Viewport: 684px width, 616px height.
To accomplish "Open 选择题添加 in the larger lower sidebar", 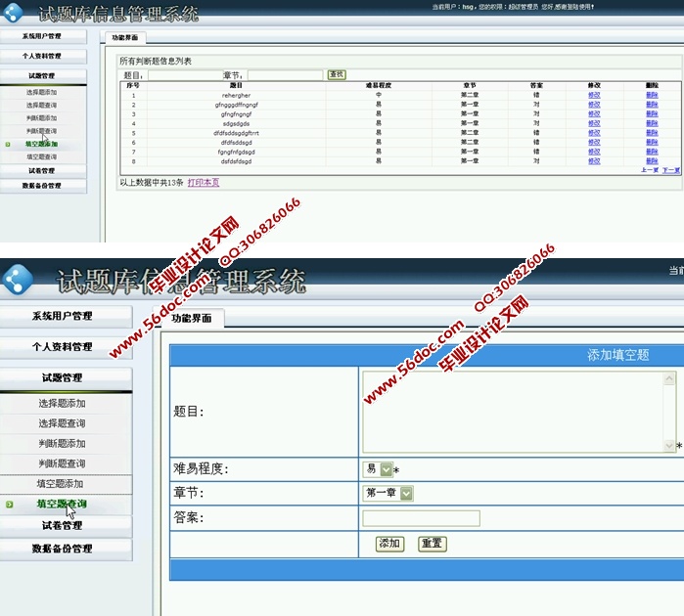I will coord(62,403).
